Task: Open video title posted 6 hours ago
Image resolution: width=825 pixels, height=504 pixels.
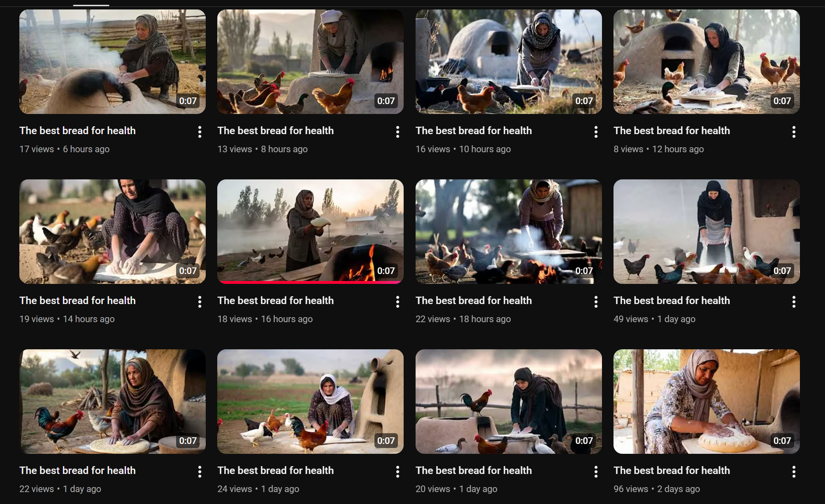Action: click(77, 130)
